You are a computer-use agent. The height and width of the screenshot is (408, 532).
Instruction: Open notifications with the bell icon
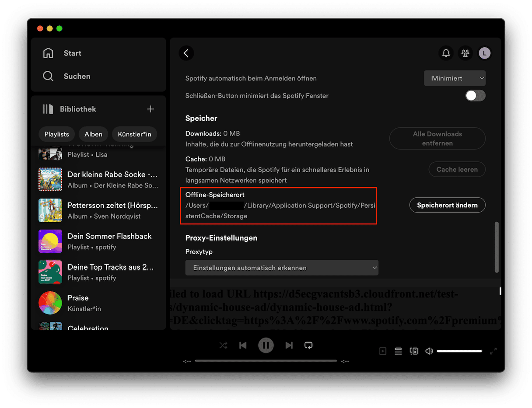coord(446,53)
